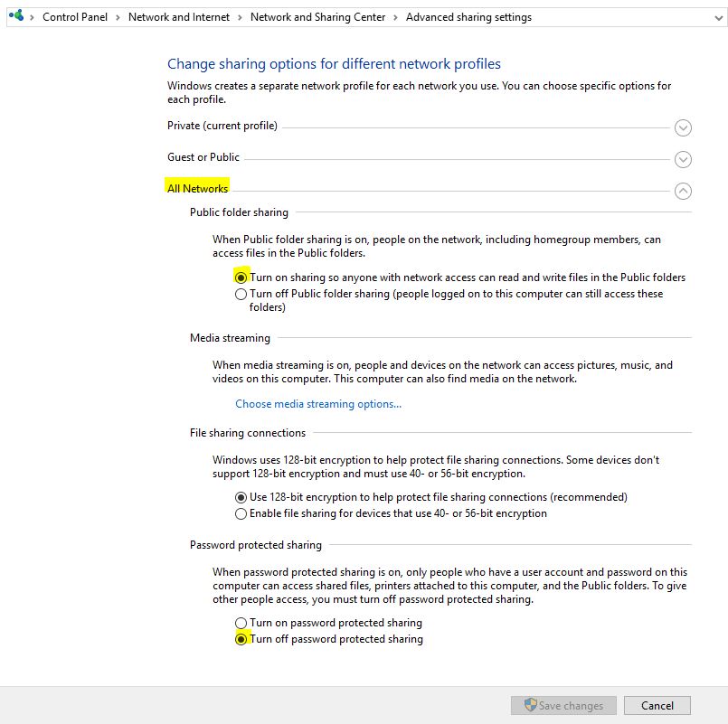The image size is (728, 724).
Task: Click the network icon in the address bar
Action: [x=16, y=15]
